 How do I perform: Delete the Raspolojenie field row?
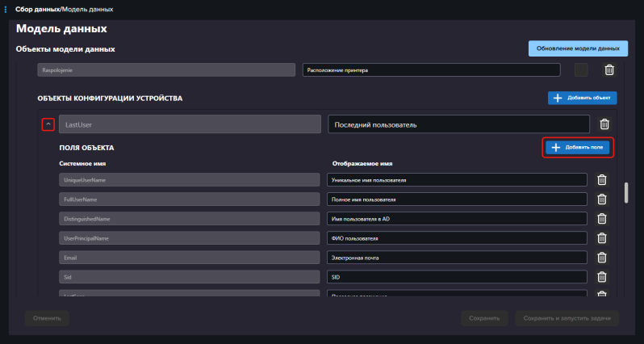click(609, 70)
